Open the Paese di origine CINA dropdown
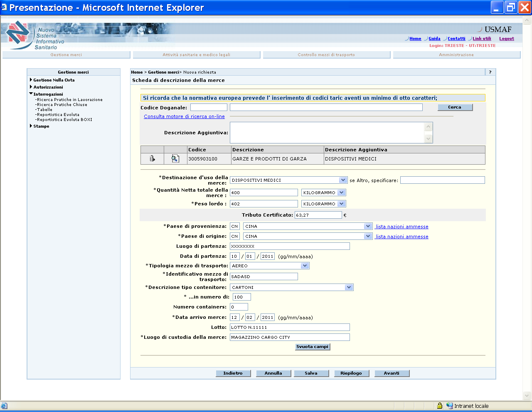Screen dimensions: 532x412 (368, 236)
